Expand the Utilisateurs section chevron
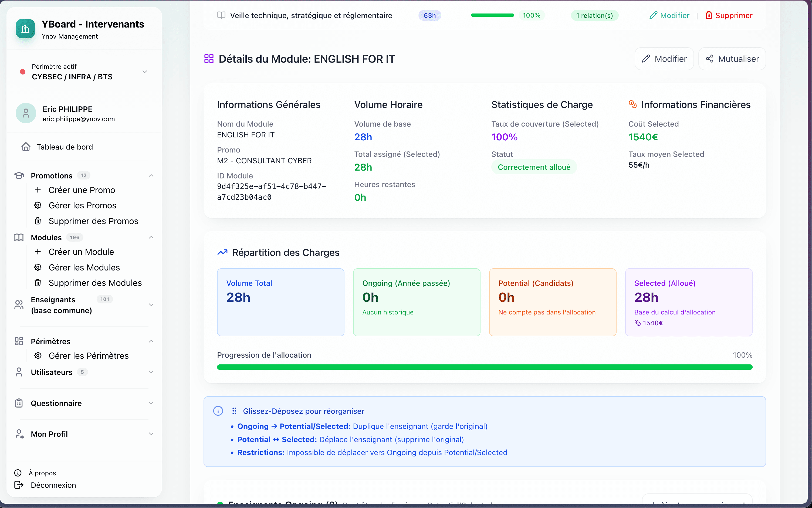This screenshot has width=812, height=508. [x=151, y=372]
